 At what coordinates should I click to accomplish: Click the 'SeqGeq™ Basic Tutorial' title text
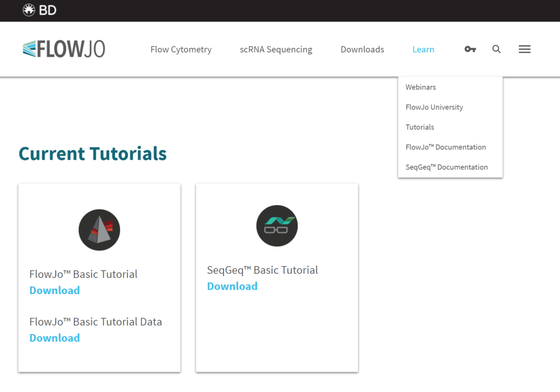[263, 270]
